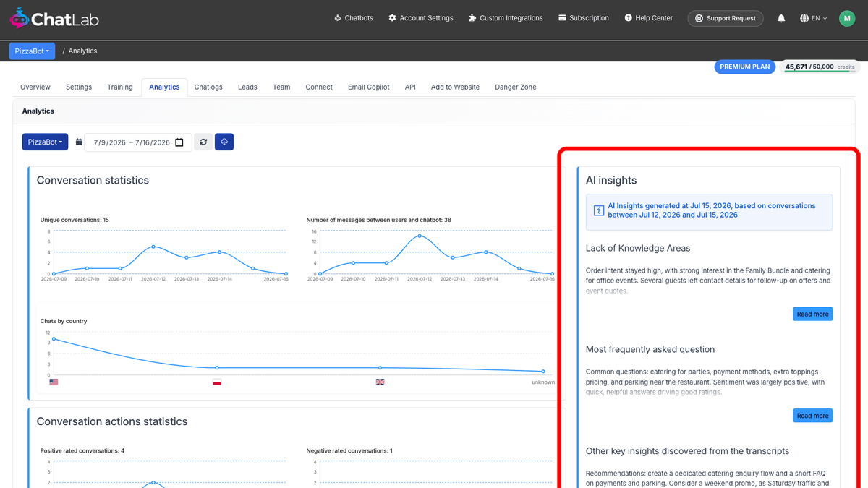868x488 pixels.
Task: Switch to the Settings tab
Action: coord(79,87)
